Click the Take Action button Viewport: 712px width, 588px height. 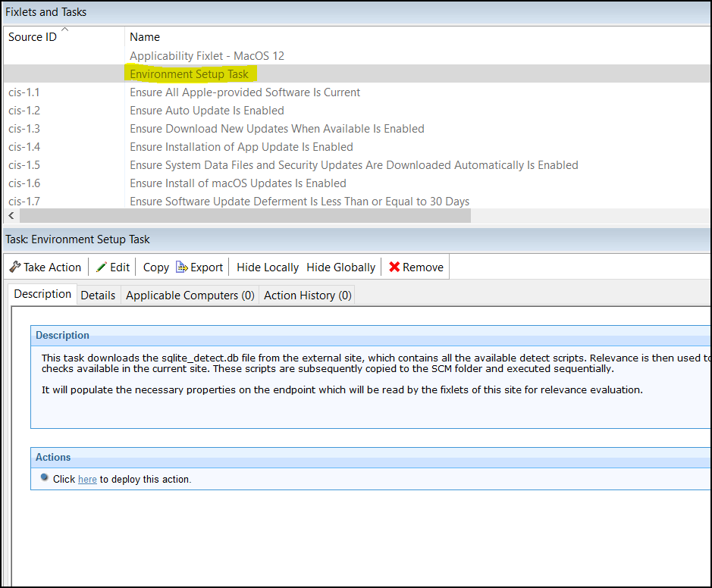pyautogui.click(x=45, y=267)
